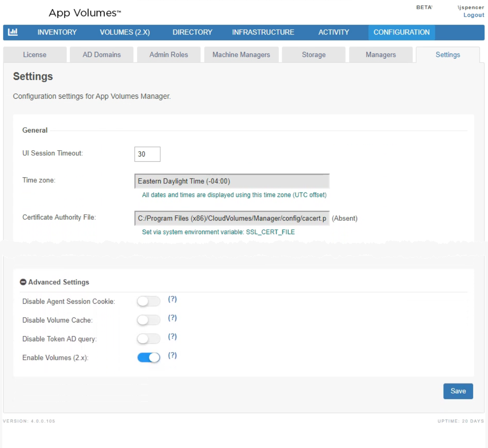Image resolution: width=488 pixels, height=448 pixels.
Task: Go to INFRASTRUCTURE menu
Action: (x=263, y=32)
